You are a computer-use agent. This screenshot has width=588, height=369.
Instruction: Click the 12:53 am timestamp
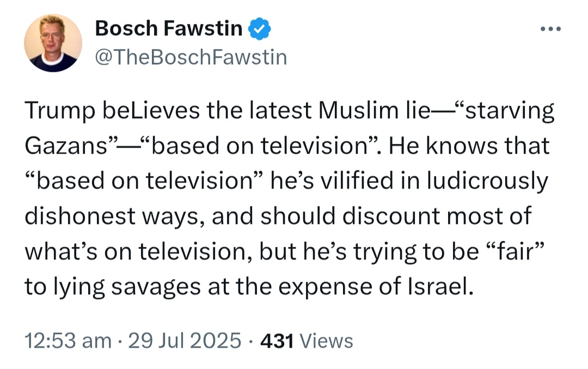[x=68, y=341]
